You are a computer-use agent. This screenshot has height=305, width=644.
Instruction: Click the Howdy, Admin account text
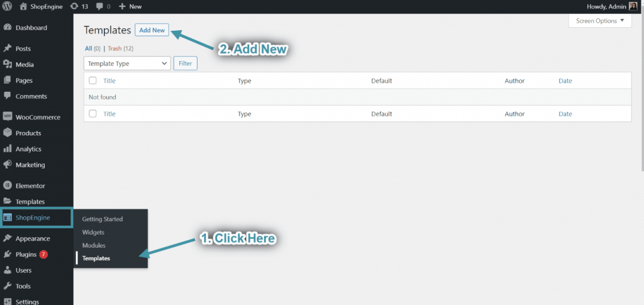[x=608, y=6]
